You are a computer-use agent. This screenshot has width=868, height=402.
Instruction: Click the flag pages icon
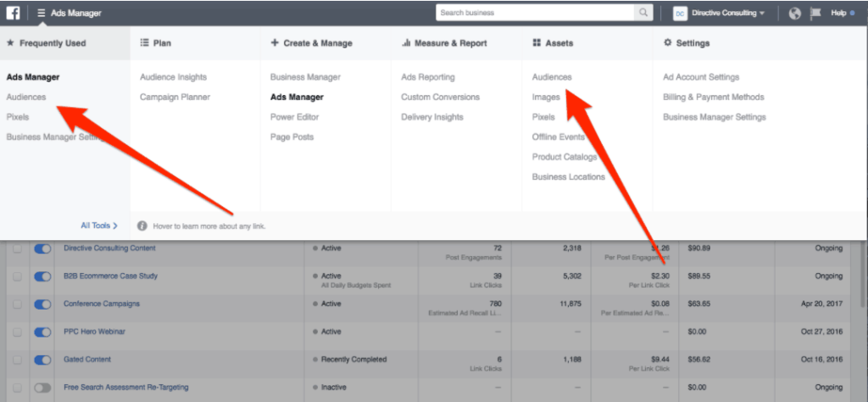click(x=815, y=14)
